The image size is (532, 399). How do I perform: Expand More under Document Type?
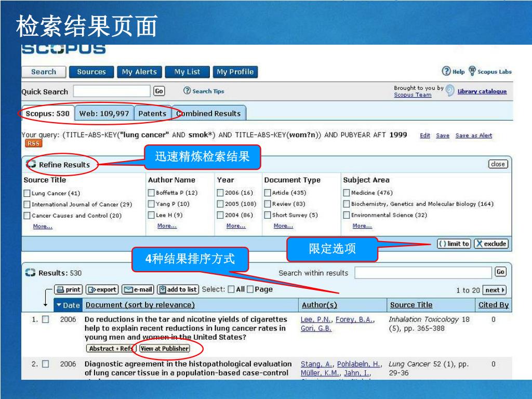(x=283, y=225)
